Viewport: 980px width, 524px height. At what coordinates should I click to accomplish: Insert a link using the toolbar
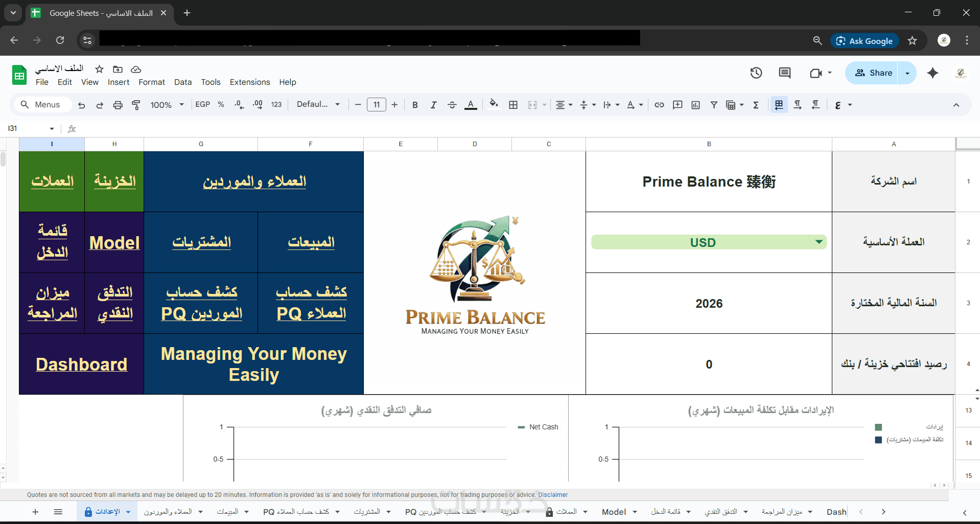click(x=660, y=105)
